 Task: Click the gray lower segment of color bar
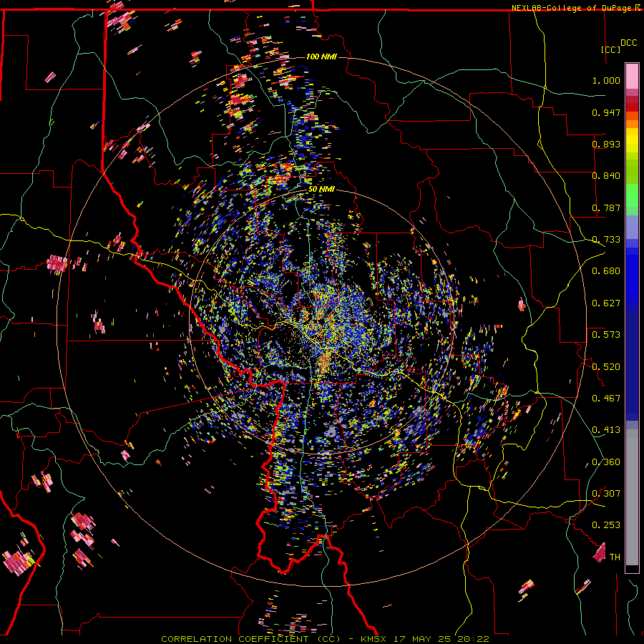coord(632,497)
